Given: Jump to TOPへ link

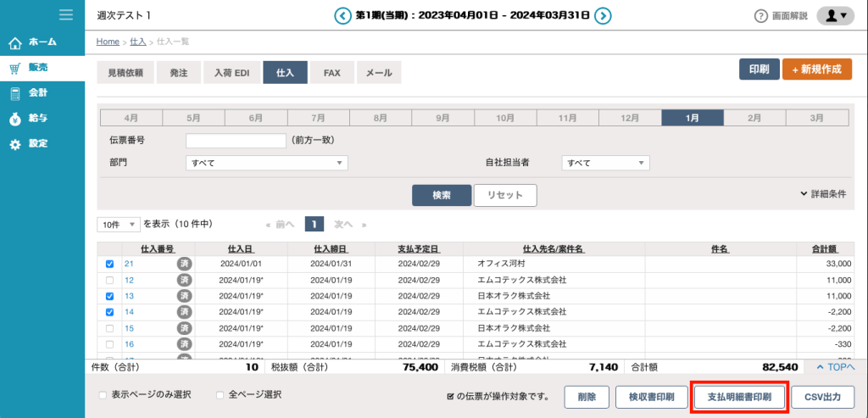Looking at the screenshot, I should coord(836,366).
